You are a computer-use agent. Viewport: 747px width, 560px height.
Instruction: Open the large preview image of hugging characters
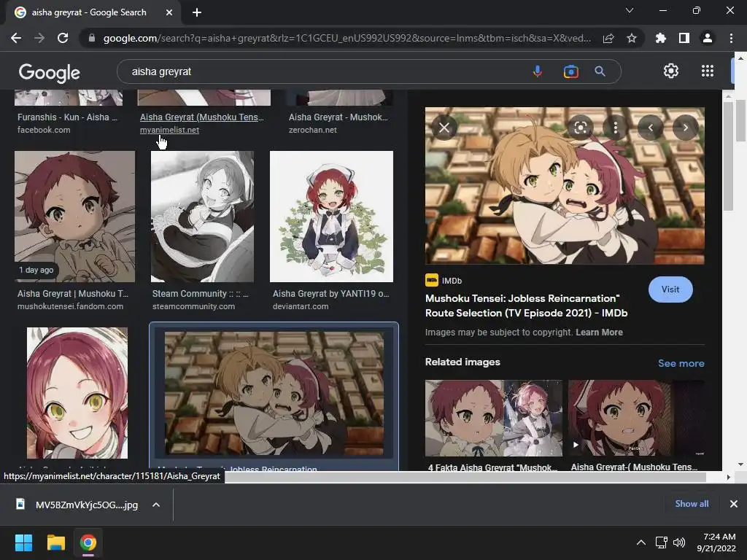[x=565, y=185]
